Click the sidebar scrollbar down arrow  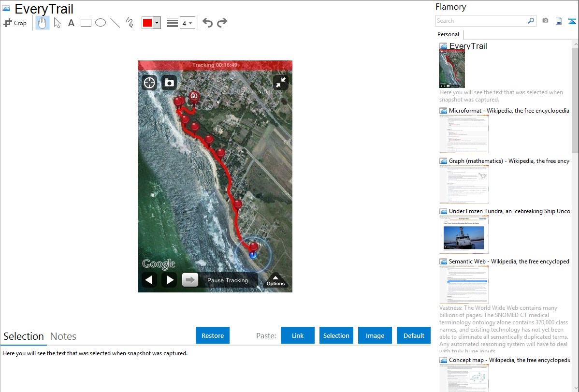575,388
